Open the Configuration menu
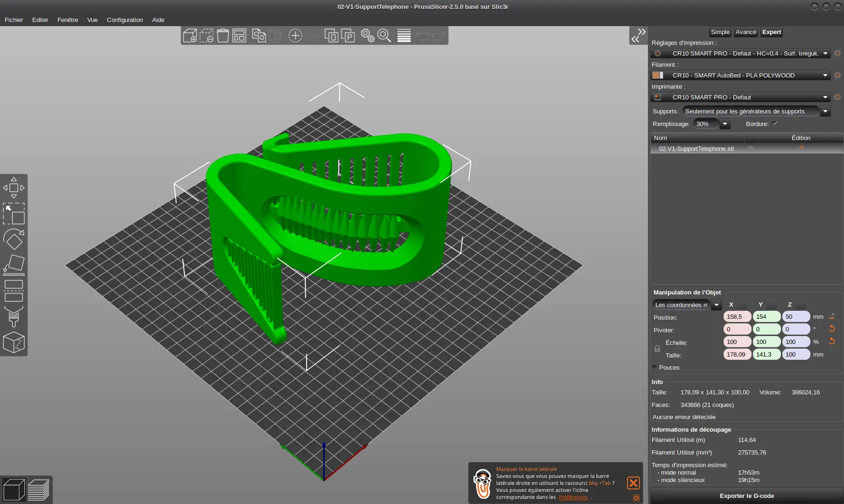 [125, 20]
